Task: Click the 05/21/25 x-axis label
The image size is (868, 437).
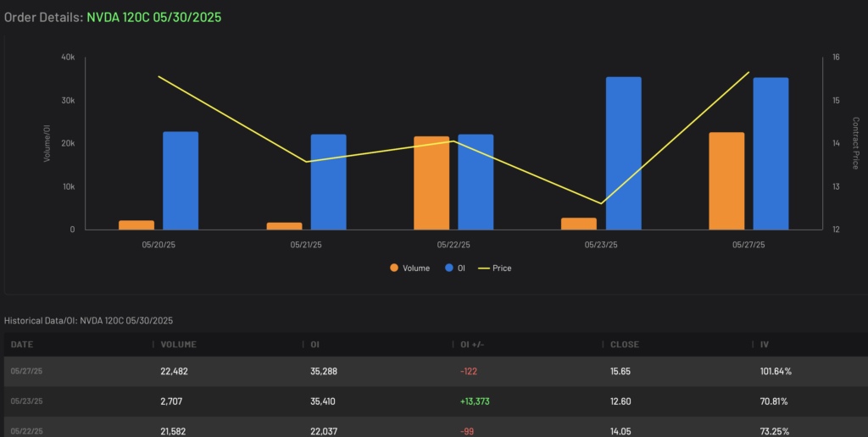Action: point(305,245)
